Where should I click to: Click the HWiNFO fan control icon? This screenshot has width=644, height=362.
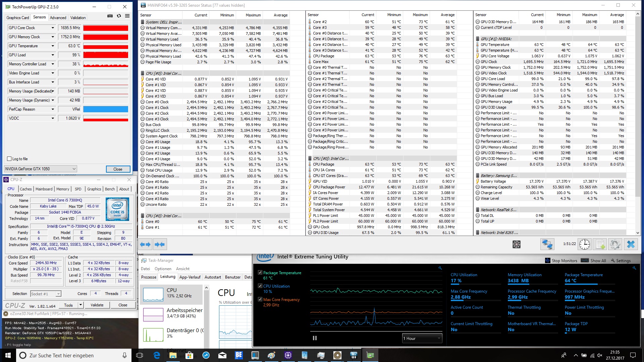click(517, 244)
